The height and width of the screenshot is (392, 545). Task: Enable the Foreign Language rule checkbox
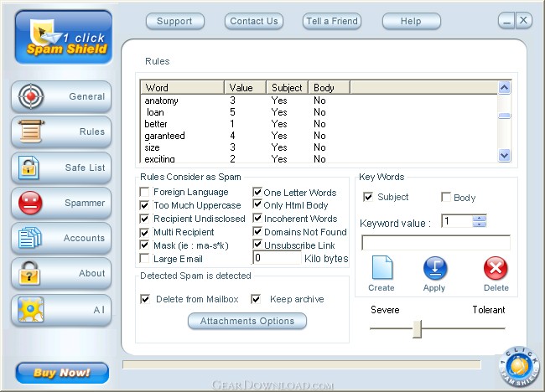pyautogui.click(x=144, y=192)
